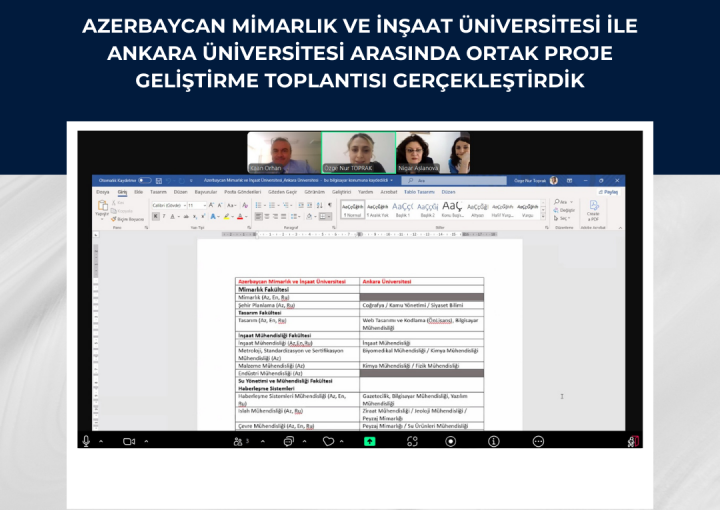
Task: Click the Ara search field in title bar
Action: click(454, 181)
